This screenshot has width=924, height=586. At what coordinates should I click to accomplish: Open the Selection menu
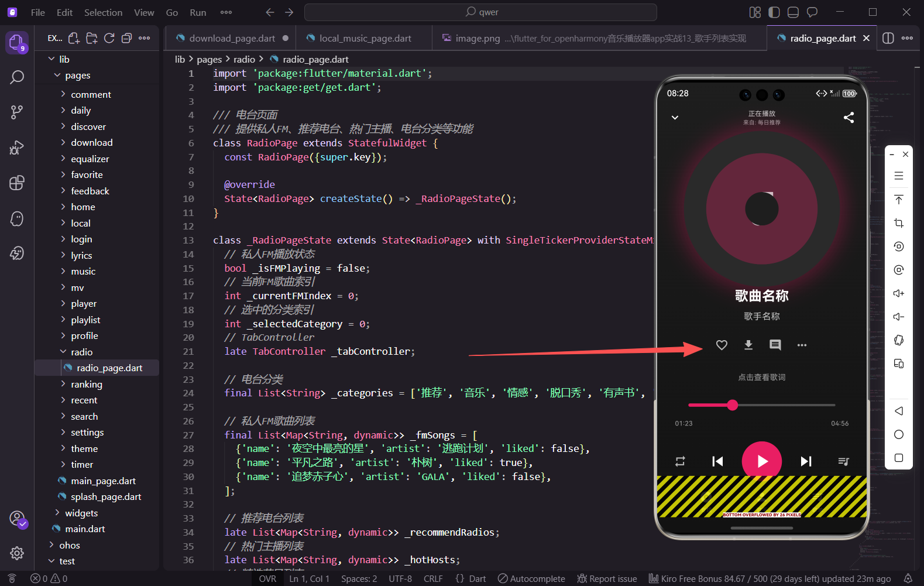click(103, 12)
